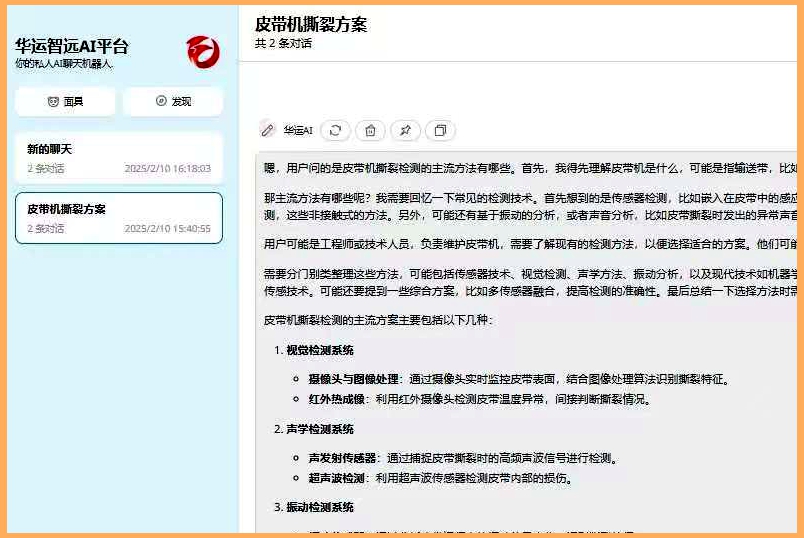Click the 声学检测系统 list heading
Viewport: 804px width, 538px height.
pyautogui.click(x=320, y=429)
